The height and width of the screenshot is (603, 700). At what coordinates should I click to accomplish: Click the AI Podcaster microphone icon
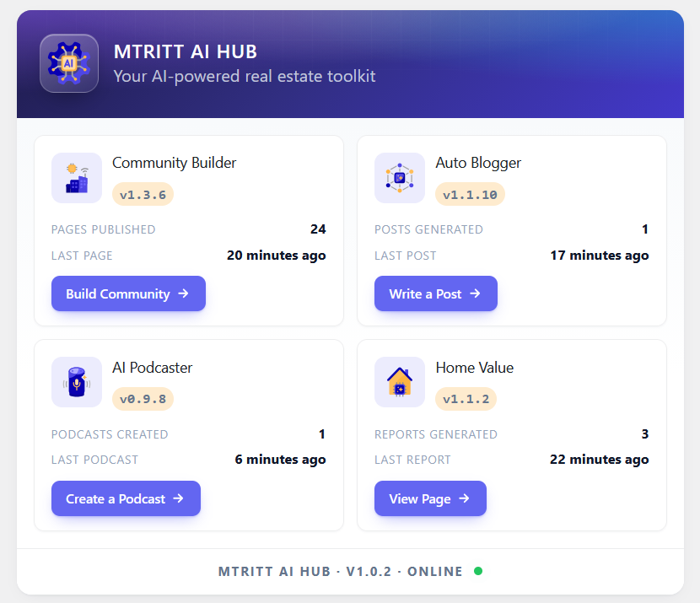point(77,382)
